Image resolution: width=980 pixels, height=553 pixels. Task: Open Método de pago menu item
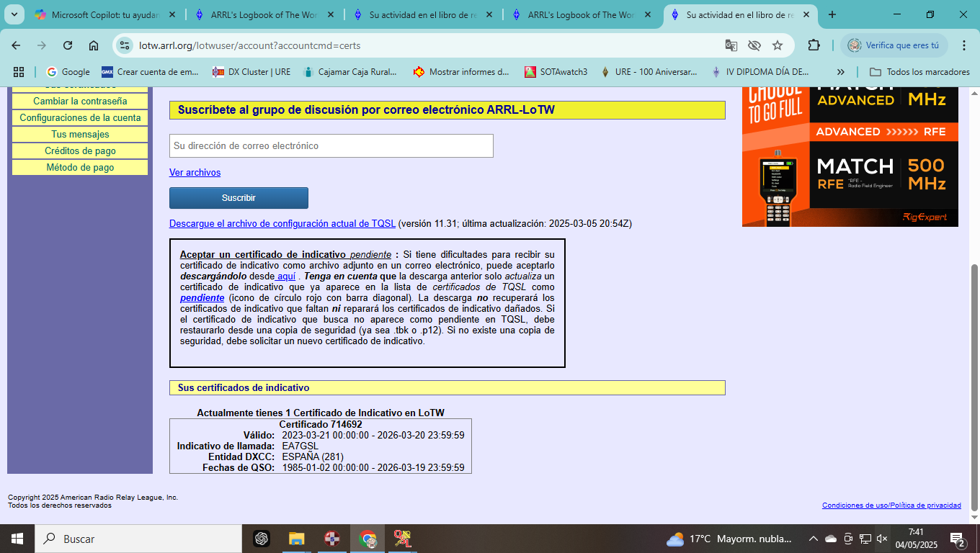coord(80,167)
